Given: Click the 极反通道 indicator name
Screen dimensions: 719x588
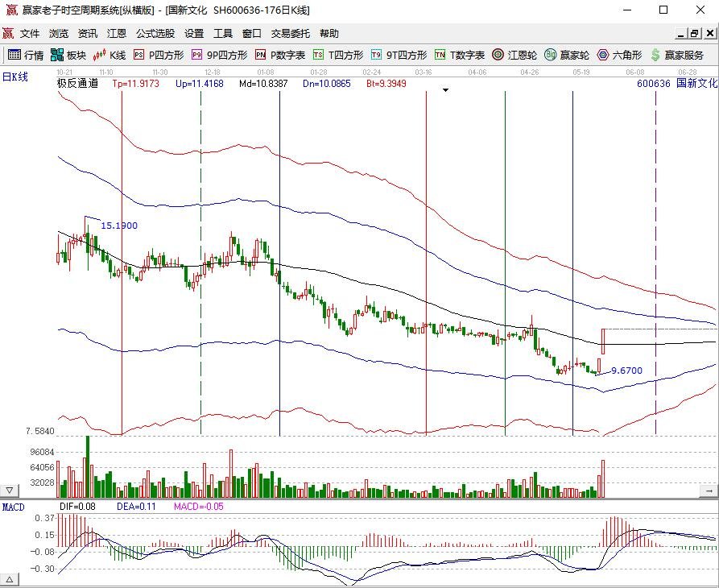Looking at the screenshot, I should tap(77, 84).
